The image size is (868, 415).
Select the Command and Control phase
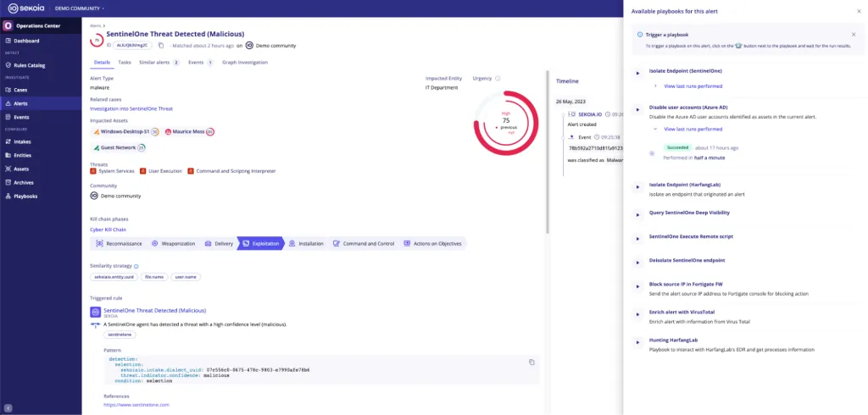click(x=364, y=243)
